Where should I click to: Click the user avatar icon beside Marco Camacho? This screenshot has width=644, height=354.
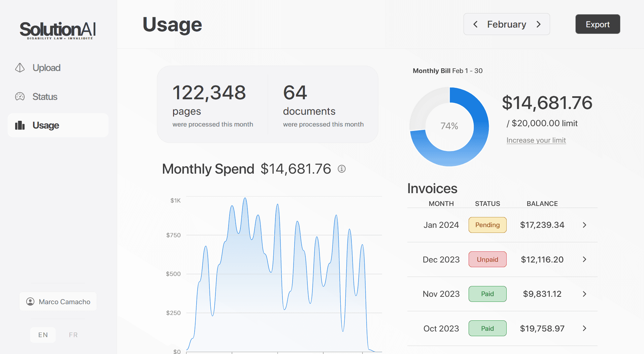pos(30,302)
